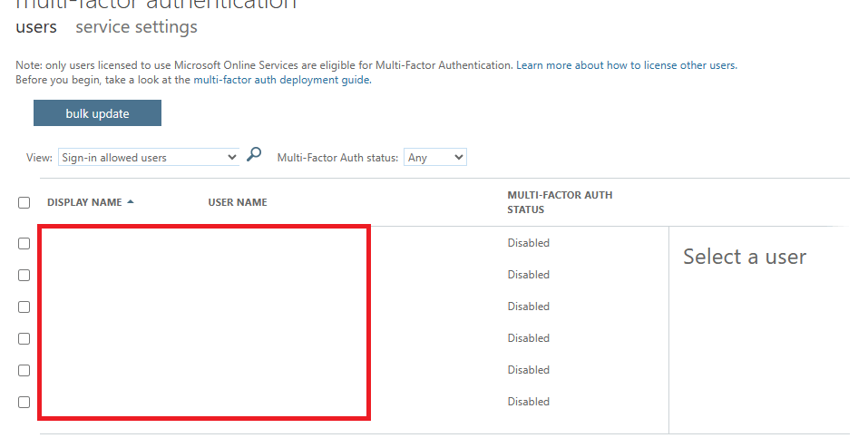The image size is (868, 438).
Task: Click the bulk update button
Action: pyautogui.click(x=97, y=113)
